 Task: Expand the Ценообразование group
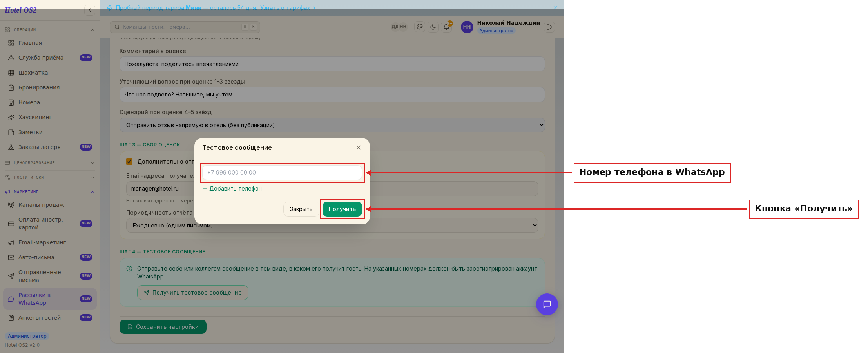tap(50, 163)
